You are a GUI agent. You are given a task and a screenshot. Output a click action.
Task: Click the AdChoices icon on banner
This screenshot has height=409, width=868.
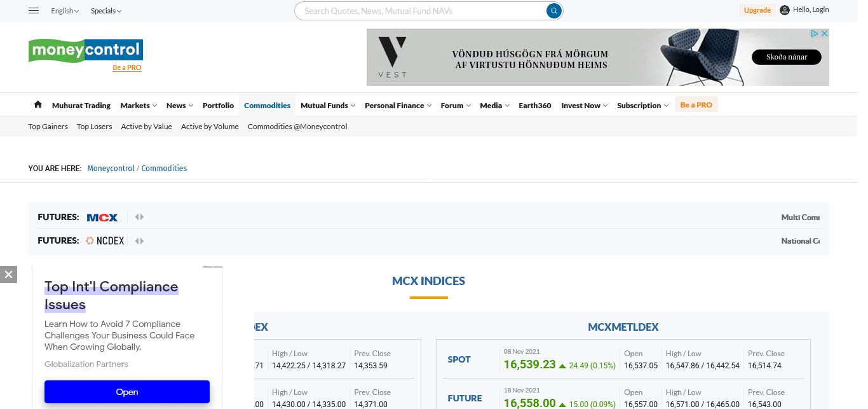814,34
